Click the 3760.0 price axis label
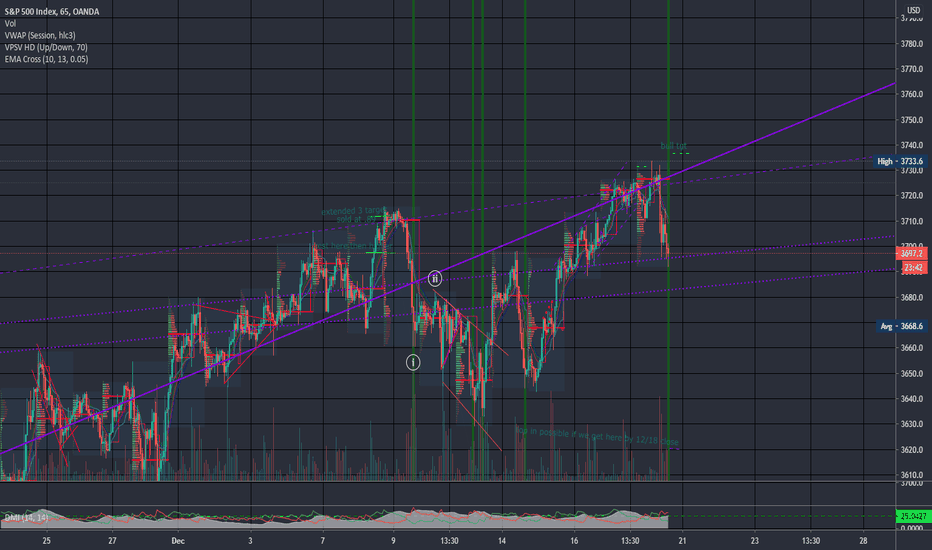The image size is (932, 550). pyautogui.click(x=912, y=94)
